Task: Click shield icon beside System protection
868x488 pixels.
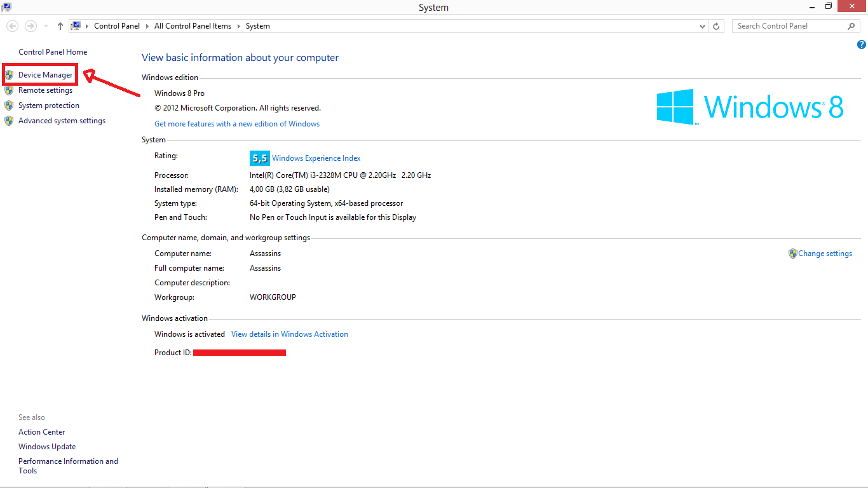Action: point(9,105)
